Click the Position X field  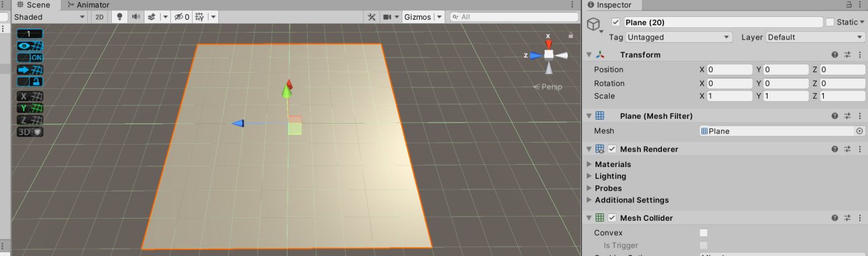click(x=730, y=69)
